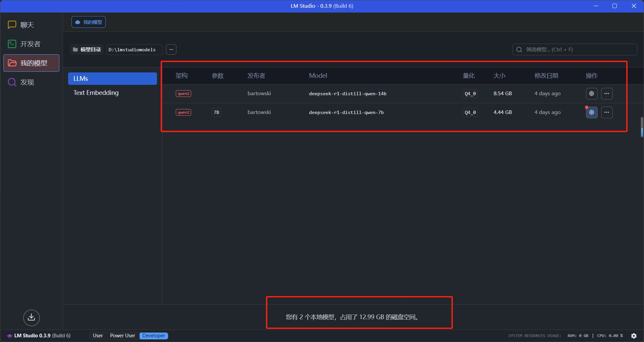Click the 7B parameter badge
Screen dimensions: 644x342
216,112
